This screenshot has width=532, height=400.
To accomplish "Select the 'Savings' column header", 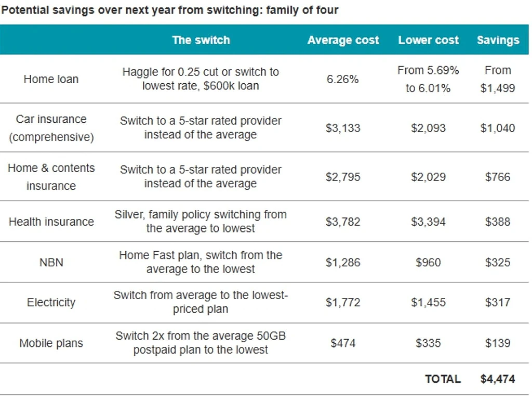I will click(x=498, y=40).
